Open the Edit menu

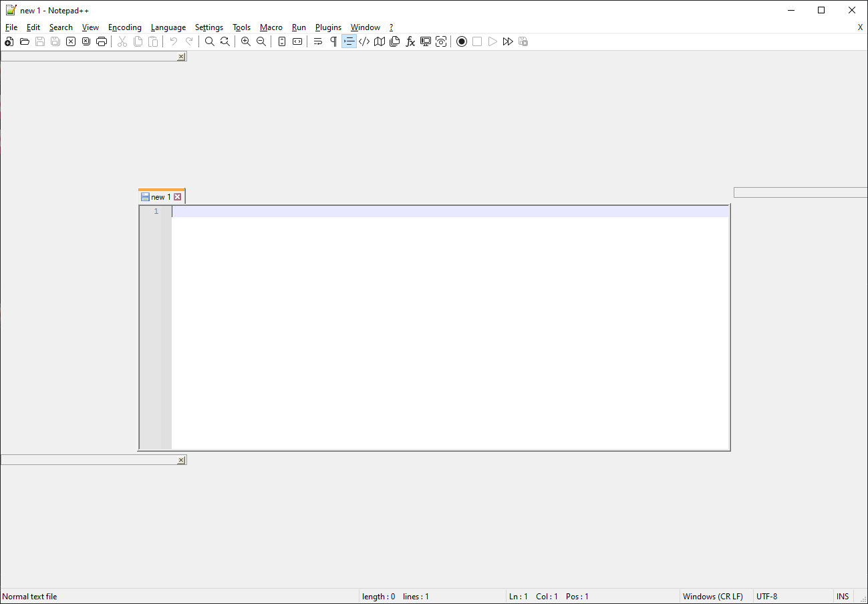(x=33, y=27)
